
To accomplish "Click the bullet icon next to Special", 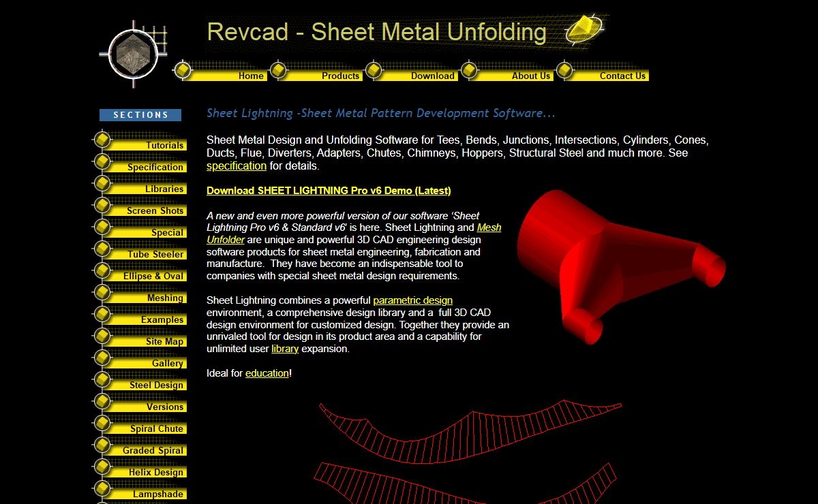I will tap(102, 227).
